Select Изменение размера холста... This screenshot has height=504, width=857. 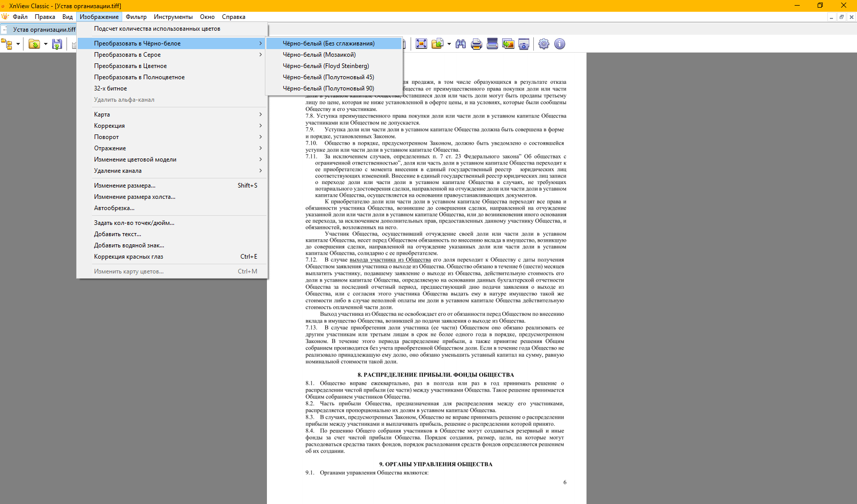click(172, 197)
